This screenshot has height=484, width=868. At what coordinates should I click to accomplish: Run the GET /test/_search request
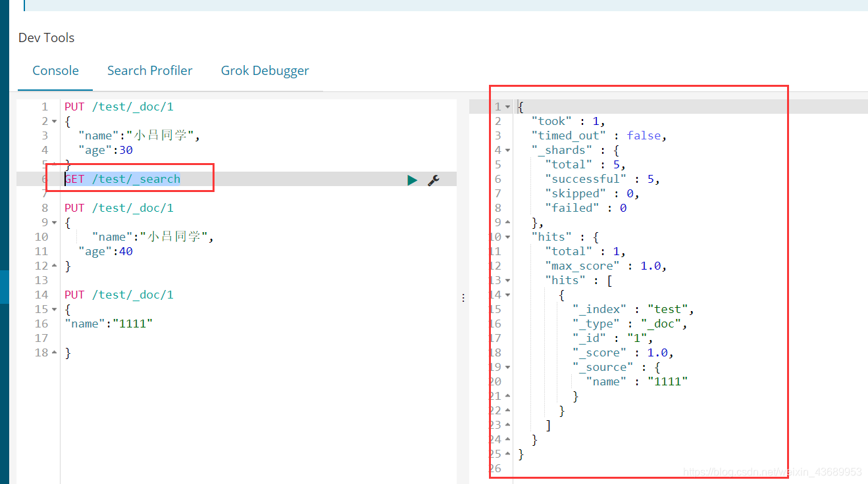[x=412, y=180]
